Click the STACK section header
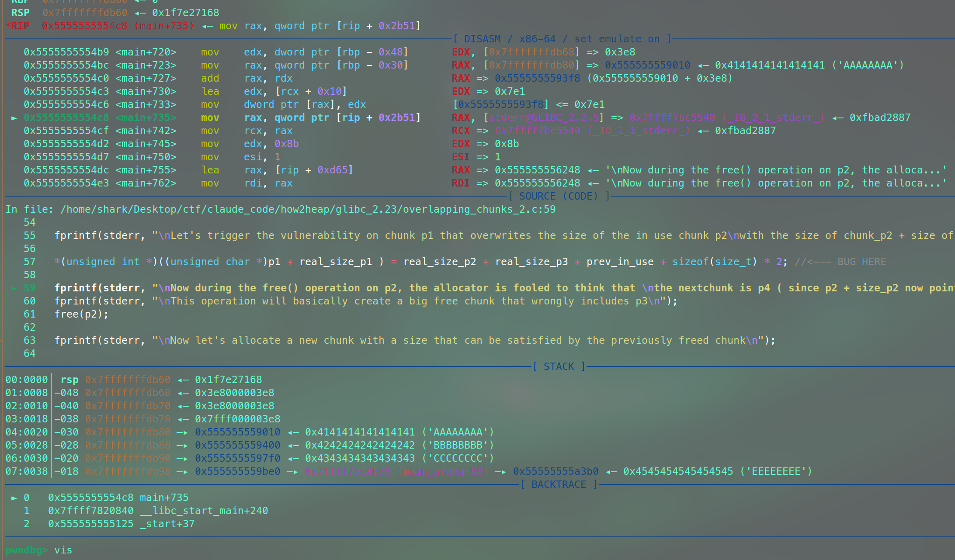The width and height of the screenshot is (955, 560). coord(559,366)
